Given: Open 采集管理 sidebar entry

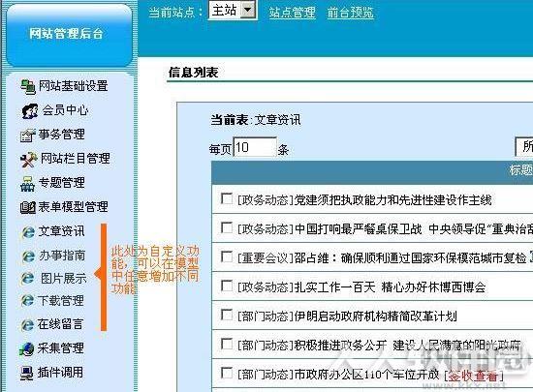Looking at the screenshot, I should point(60,347).
